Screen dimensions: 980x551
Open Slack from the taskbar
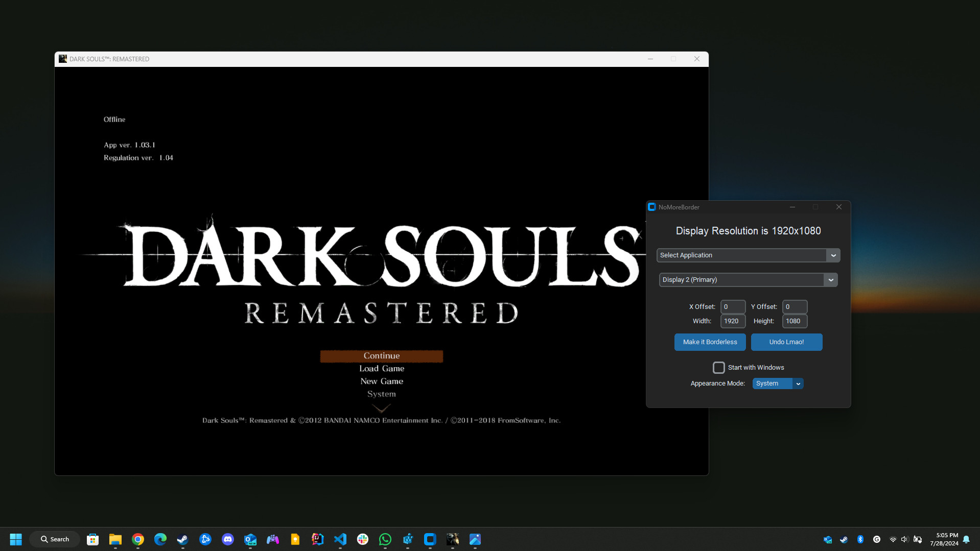pos(363,539)
